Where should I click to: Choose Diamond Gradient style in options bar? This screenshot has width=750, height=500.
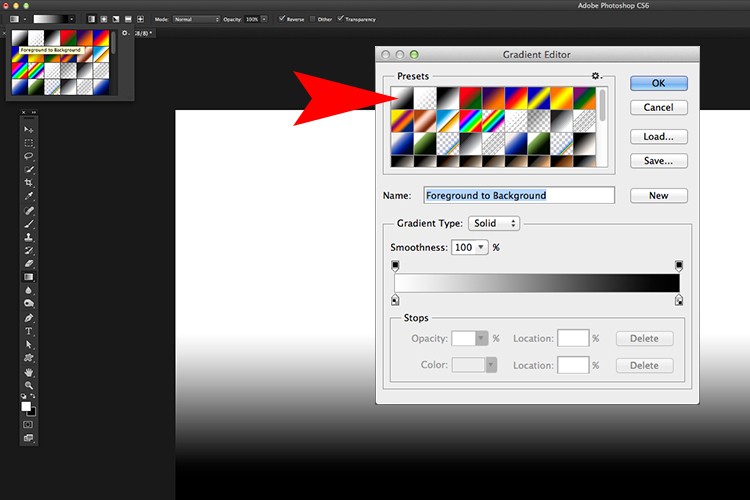point(140,19)
